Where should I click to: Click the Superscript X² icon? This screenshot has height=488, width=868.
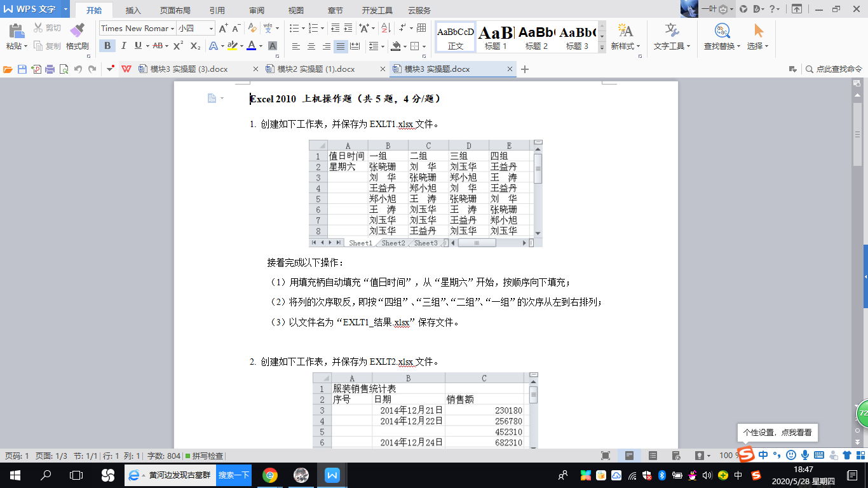[179, 46]
